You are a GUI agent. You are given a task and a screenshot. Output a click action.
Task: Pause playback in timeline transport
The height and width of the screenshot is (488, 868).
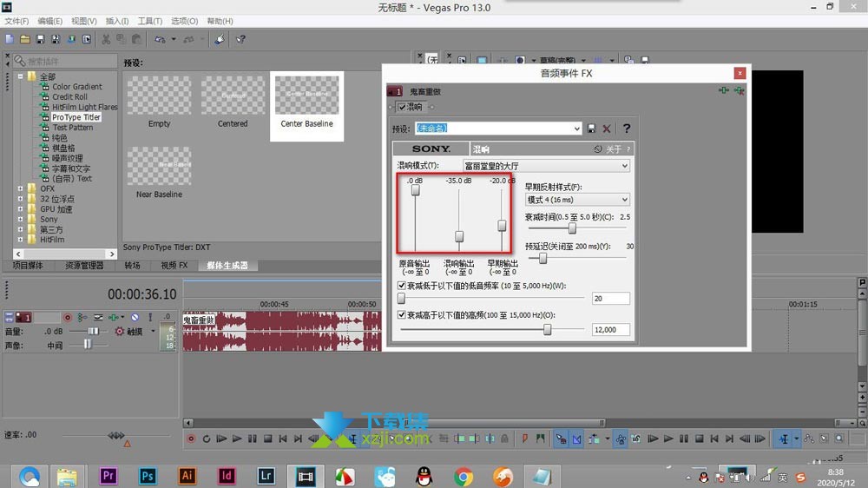[253, 439]
